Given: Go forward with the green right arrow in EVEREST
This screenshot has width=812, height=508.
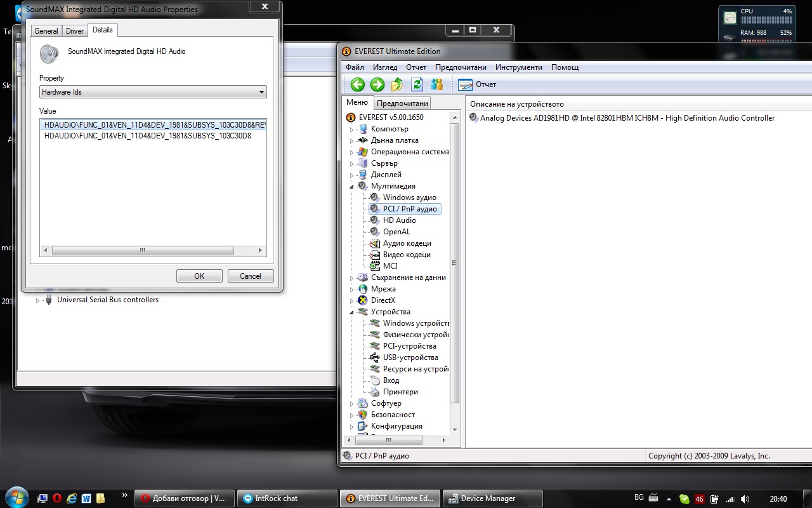Looking at the screenshot, I should pos(377,84).
